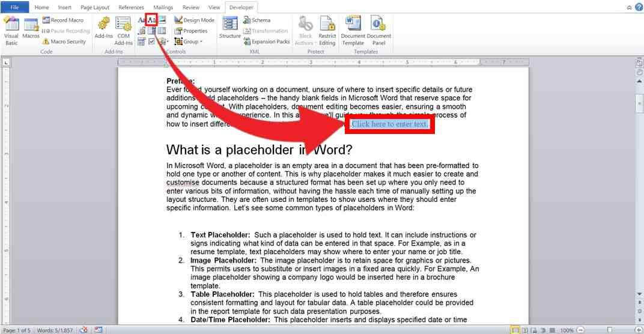Open XML Expansion Packs

click(x=267, y=41)
